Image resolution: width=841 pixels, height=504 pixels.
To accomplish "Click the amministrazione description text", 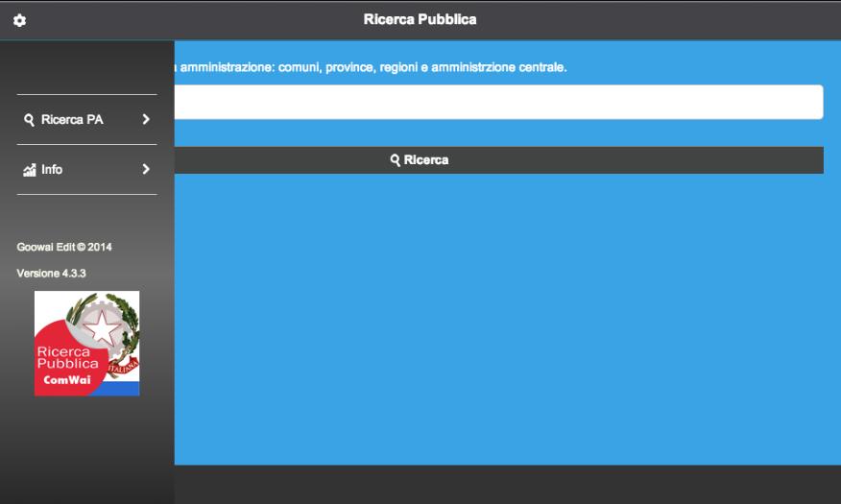I will (x=374, y=68).
